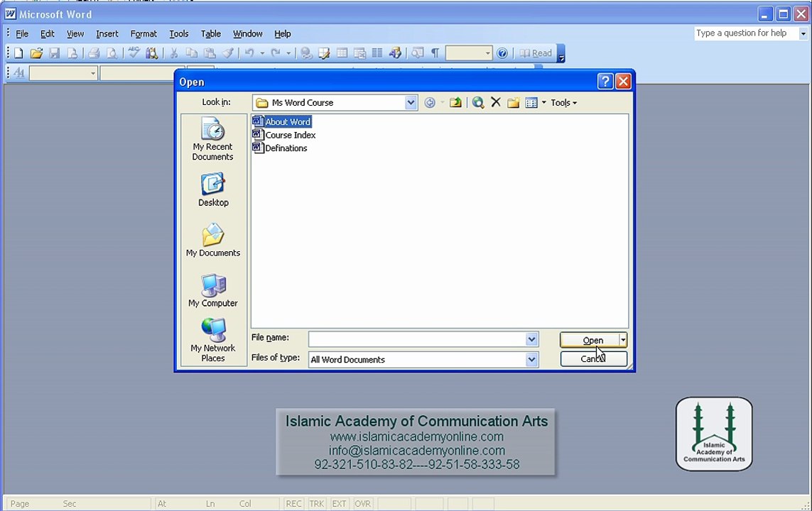Click the Insert Hyperlink toolbar icon

click(x=306, y=53)
